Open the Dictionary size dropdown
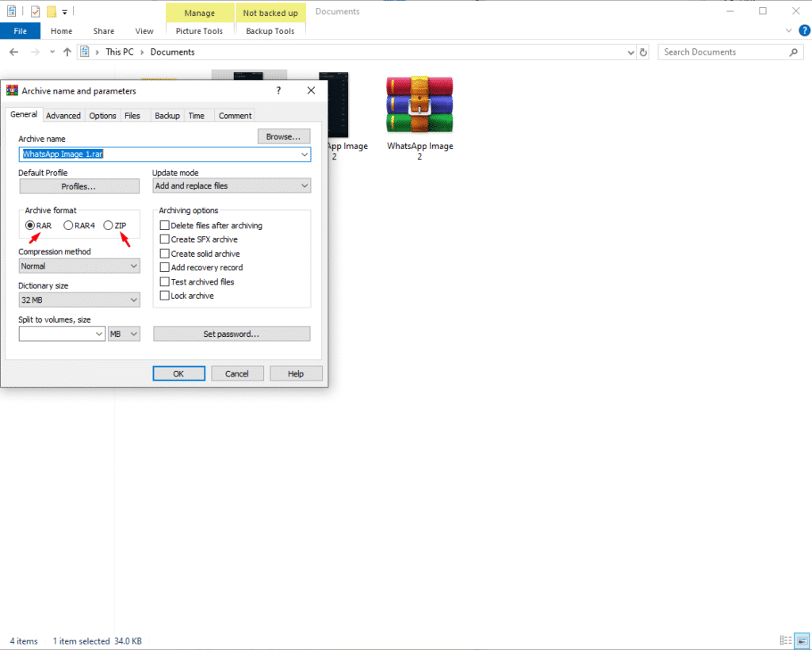This screenshot has height=650, width=812. tap(79, 300)
